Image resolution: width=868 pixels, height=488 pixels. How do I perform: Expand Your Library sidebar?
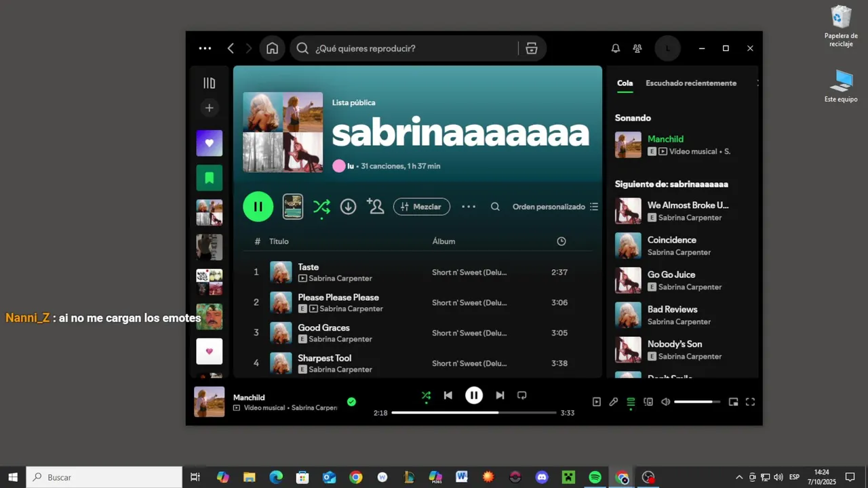(x=209, y=83)
